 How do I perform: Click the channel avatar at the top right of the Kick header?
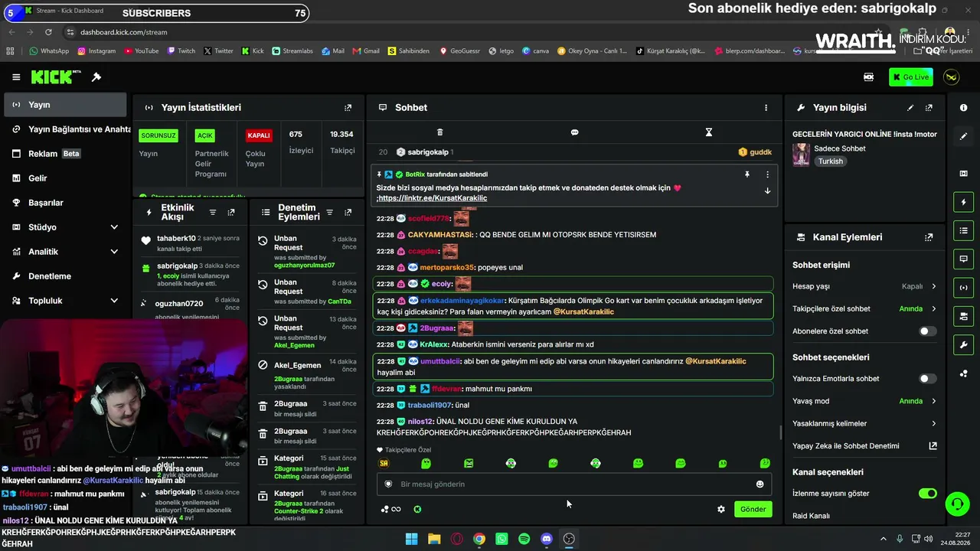click(952, 77)
